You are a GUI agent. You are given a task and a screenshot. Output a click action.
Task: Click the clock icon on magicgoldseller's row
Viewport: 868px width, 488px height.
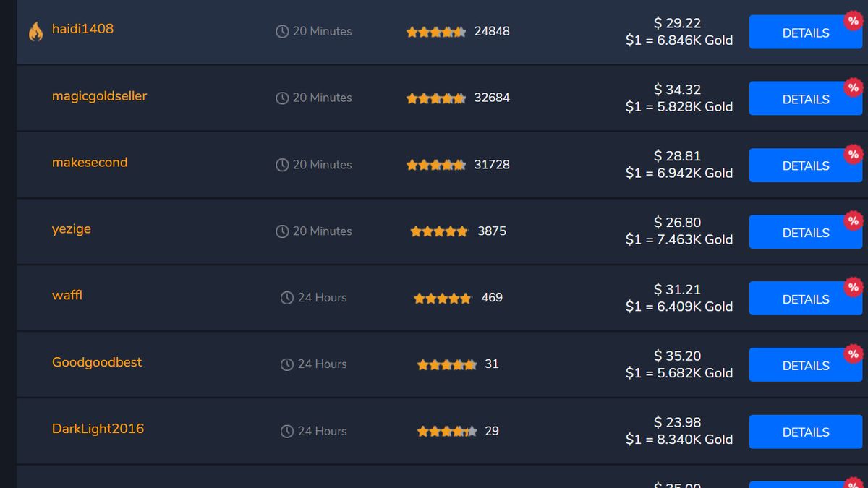click(281, 98)
